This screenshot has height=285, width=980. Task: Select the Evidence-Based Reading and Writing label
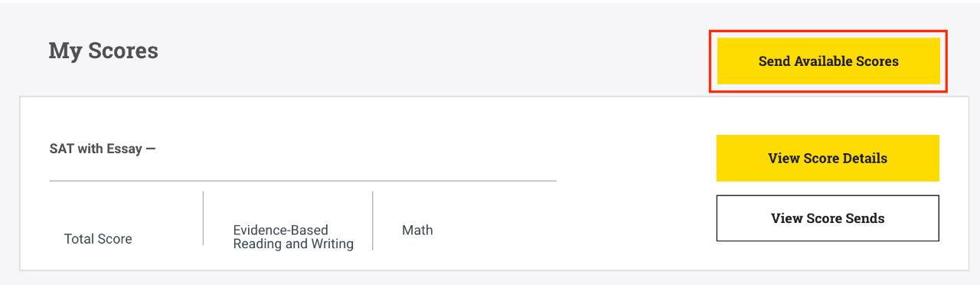(293, 237)
